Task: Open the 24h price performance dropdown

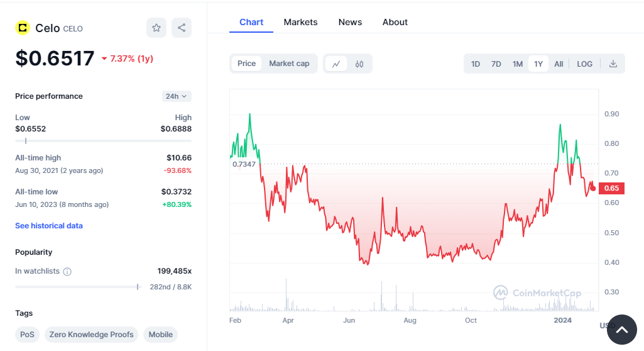Action: [177, 96]
